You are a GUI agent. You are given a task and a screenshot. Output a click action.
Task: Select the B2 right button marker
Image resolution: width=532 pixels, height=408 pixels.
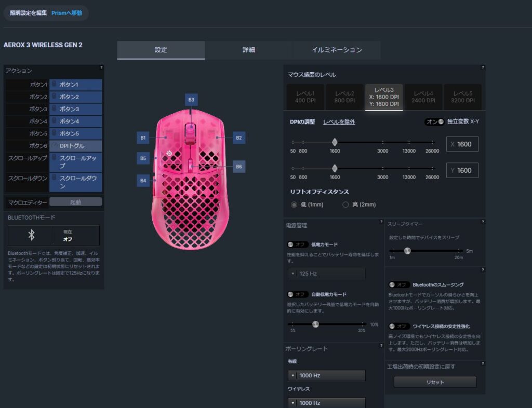pyautogui.click(x=238, y=138)
